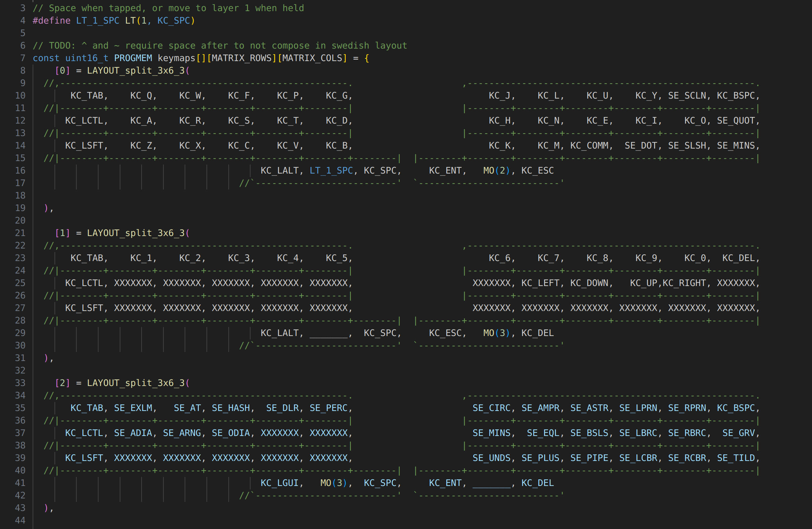This screenshot has width=812, height=529.
Task: Click the SE_EQL keycode
Action: [543, 433]
